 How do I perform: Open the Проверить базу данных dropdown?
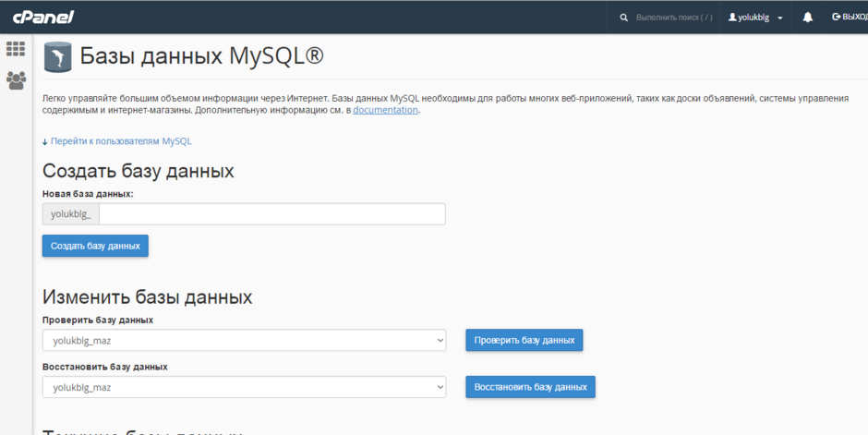point(244,341)
